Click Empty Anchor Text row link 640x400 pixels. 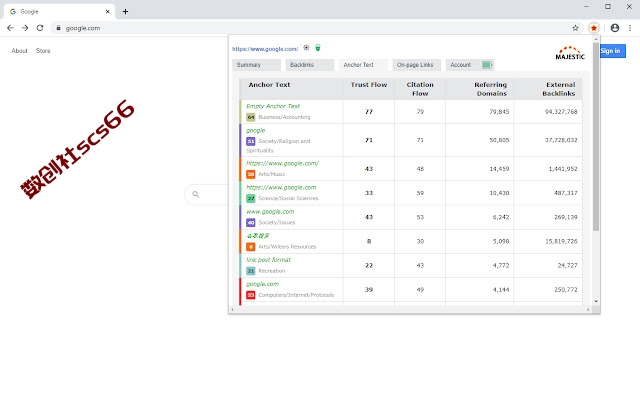click(x=273, y=106)
